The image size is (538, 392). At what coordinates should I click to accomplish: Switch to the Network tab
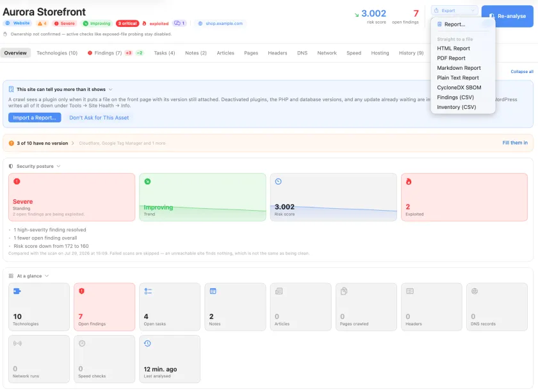point(327,53)
